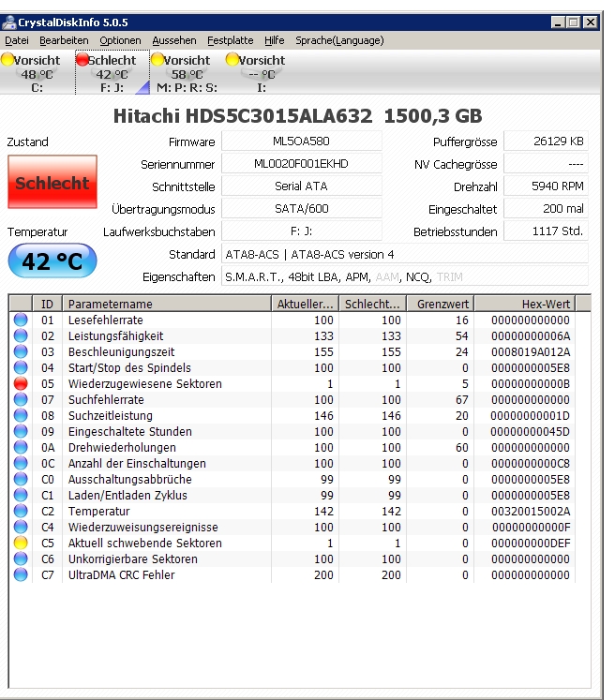Viewport: 615px width, 700px height.
Task: Click the blue status dot for Drehwiederholungen
Action: point(21,447)
